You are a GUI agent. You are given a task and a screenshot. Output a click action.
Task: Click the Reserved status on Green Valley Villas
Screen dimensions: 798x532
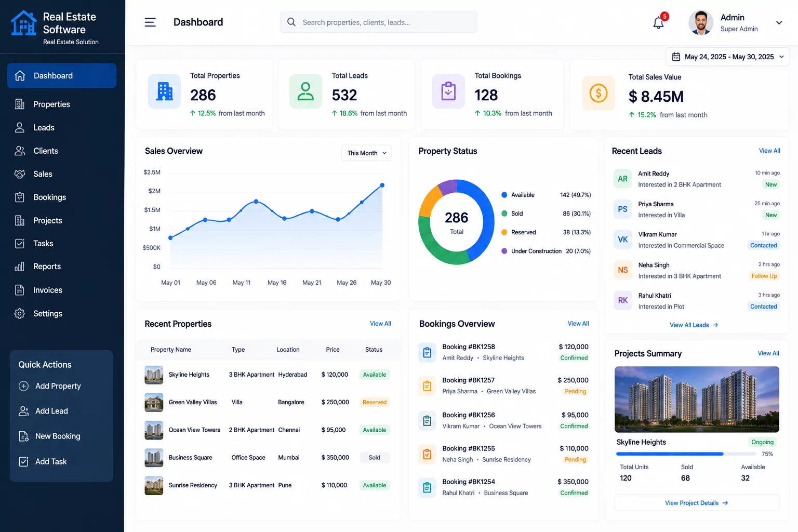pos(375,402)
